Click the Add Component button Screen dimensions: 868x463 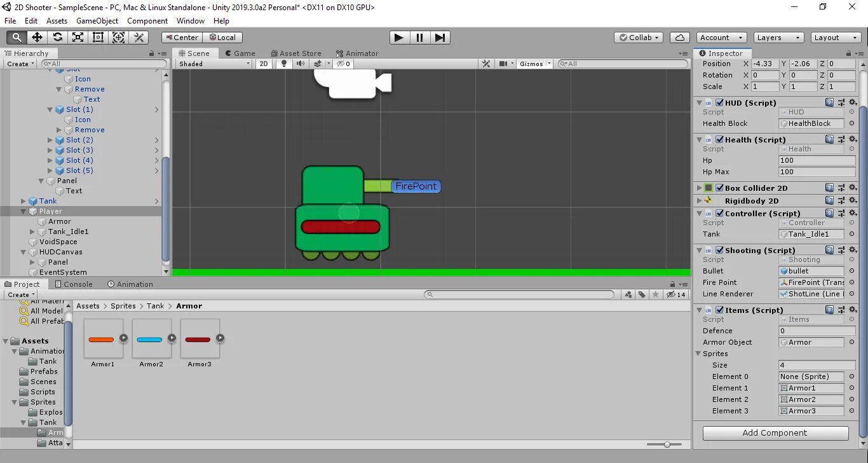tap(775, 433)
